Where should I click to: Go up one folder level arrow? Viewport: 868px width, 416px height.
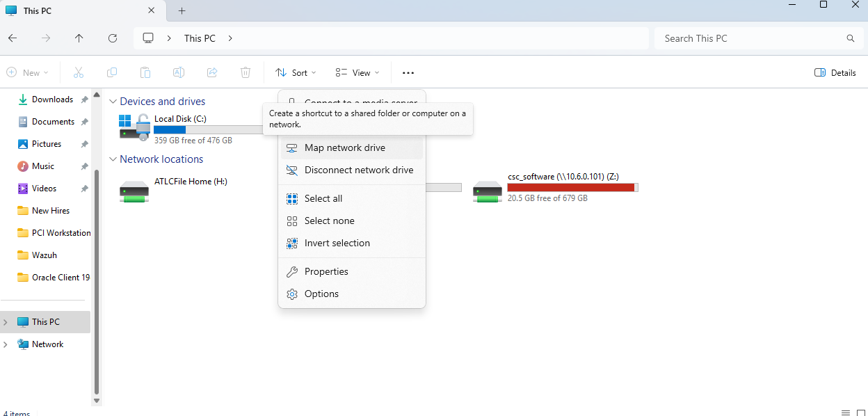[x=79, y=38]
